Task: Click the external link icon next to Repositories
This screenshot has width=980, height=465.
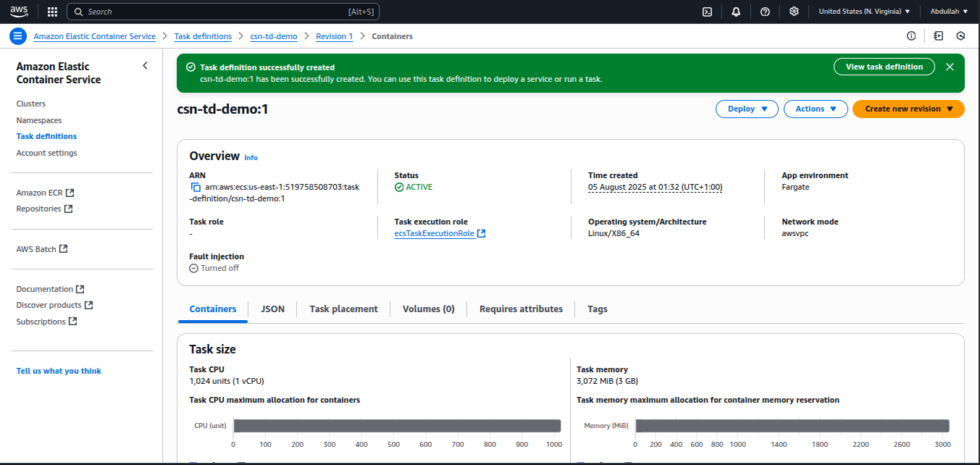Action: 68,209
